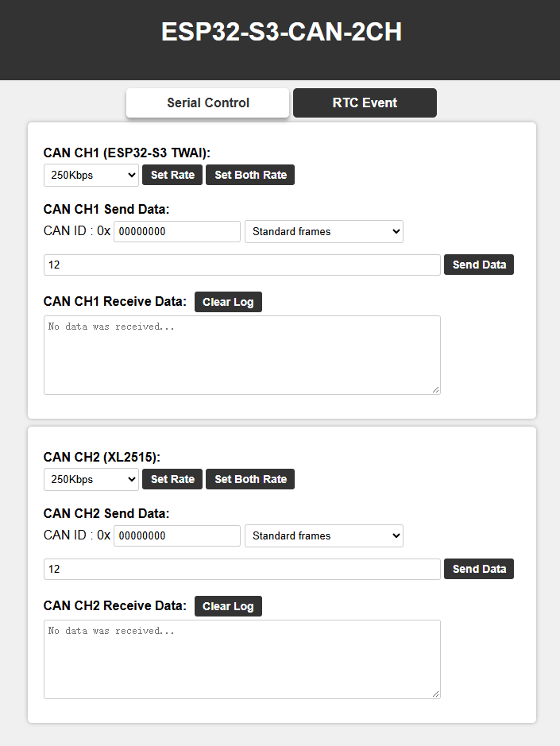
Task: Send Data on CAN CH2
Action: tap(479, 569)
